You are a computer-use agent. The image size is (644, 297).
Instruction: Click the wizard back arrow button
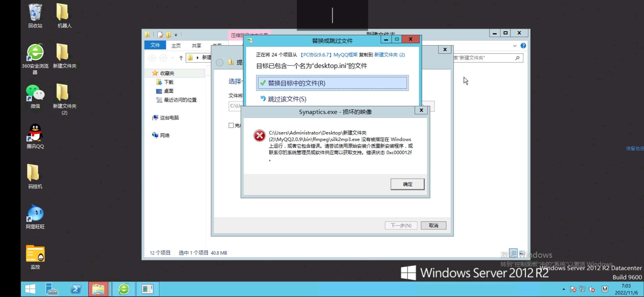point(220,62)
